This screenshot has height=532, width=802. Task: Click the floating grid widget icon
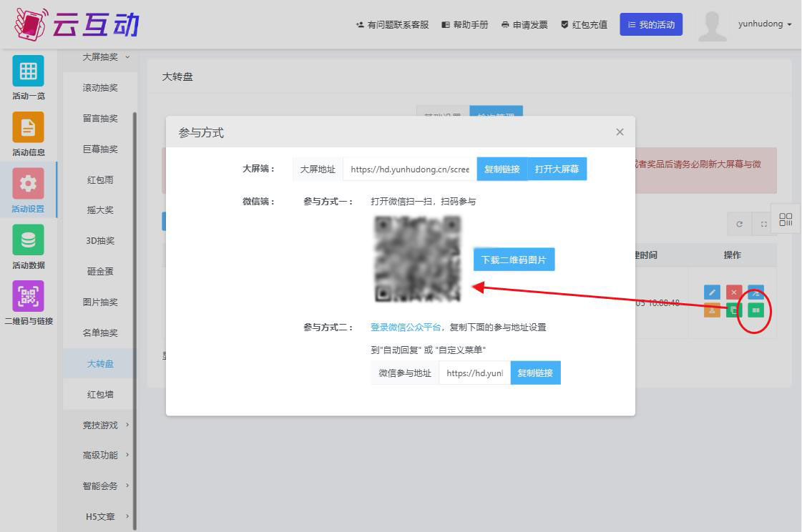tap(786, 220)
